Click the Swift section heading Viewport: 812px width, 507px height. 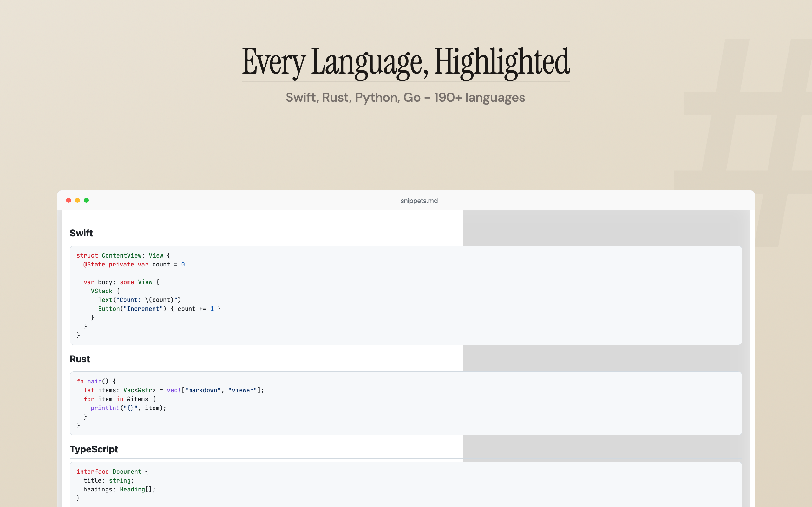pos(81,233)
